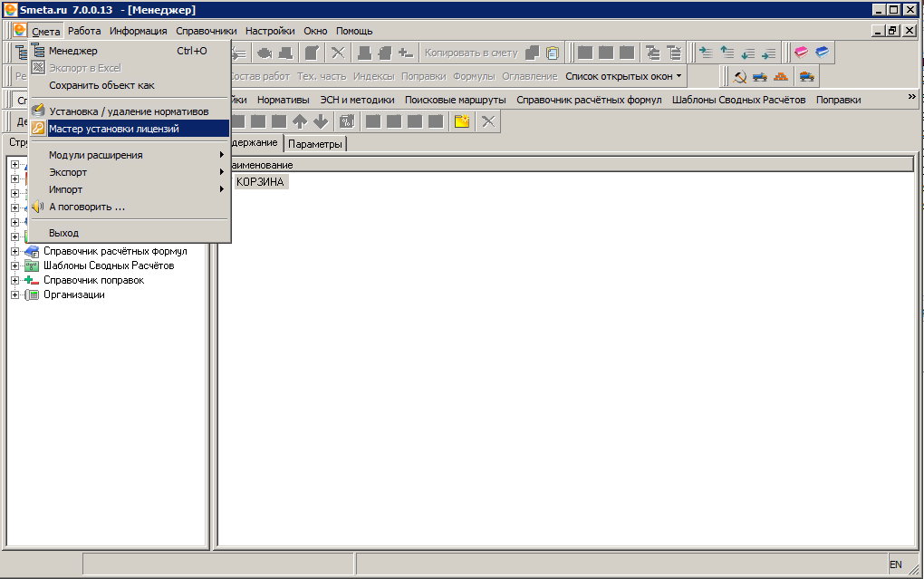Click the tree icon beside the 'Менеджер' menu entry
Viewport: 924px width, 579px height.
[38, 51]
